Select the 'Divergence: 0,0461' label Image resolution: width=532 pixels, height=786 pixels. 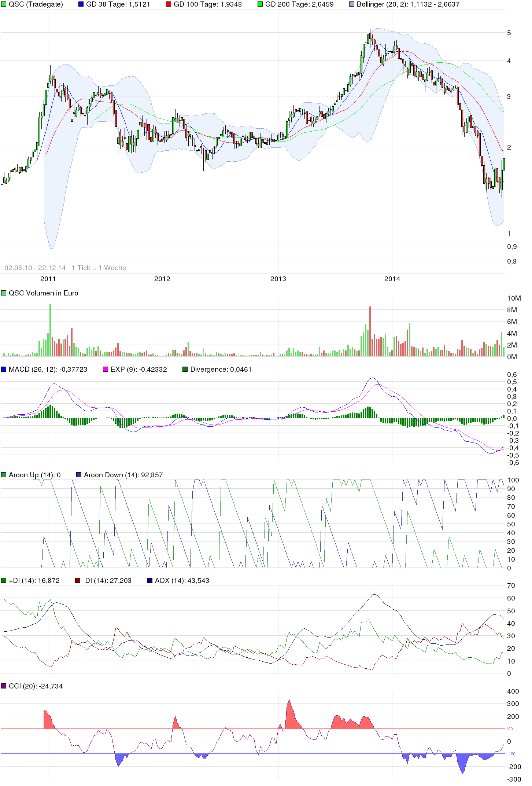click(221, 369)
